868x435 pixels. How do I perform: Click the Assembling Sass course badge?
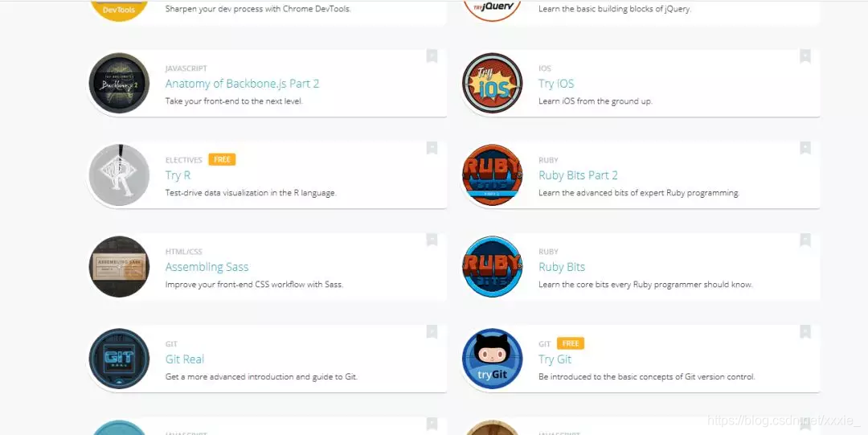pyautogui.click(x=119, y=266)
